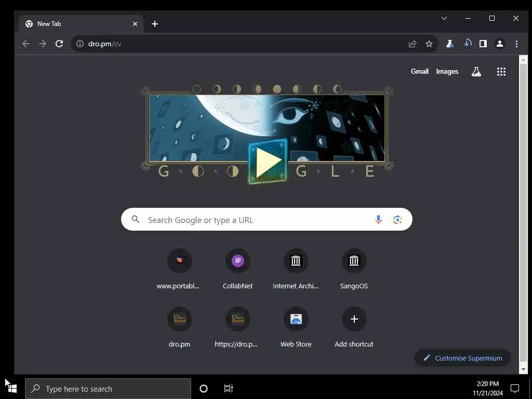Open Gmail link
Image resolution: width=532 pixels, height=399 pixels.
point(420,71)
